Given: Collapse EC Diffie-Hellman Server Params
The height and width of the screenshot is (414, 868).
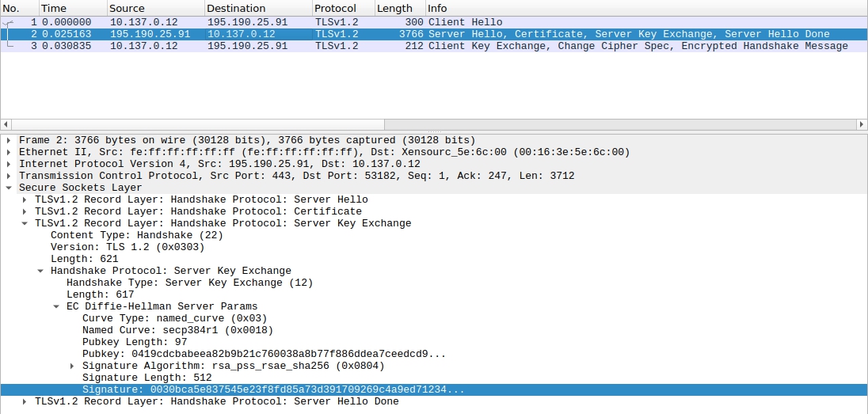Looking at the screenshot, I should (56, 306).
